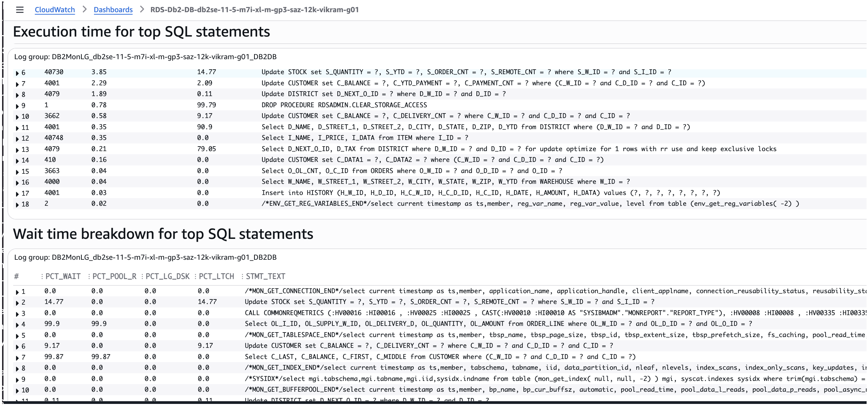The image size is (868, 406).
Task: Click the column resize handle before PCT_WAIT
Action: pyautogui.click(x=42, y=276)
